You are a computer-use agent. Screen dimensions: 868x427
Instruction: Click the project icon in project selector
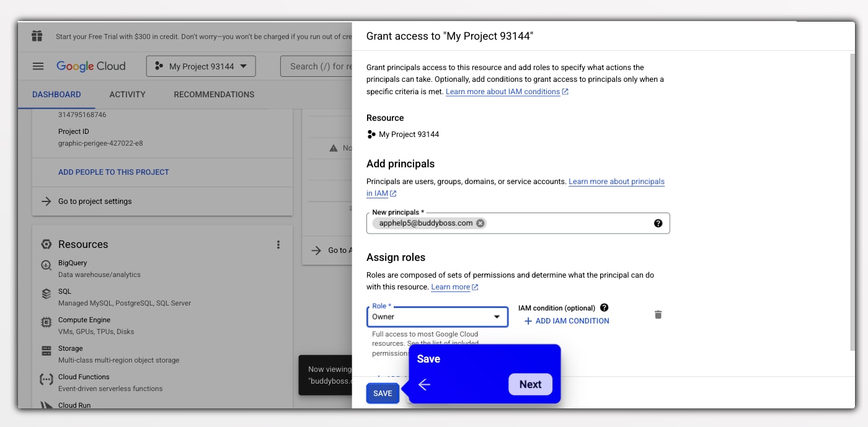tap(159, 66)
